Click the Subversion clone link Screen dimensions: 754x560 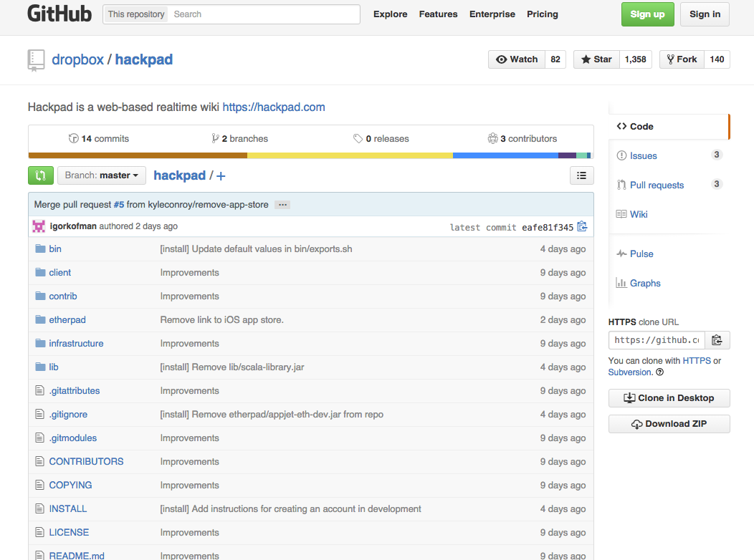pyautogui.click(x=630, y=372)
